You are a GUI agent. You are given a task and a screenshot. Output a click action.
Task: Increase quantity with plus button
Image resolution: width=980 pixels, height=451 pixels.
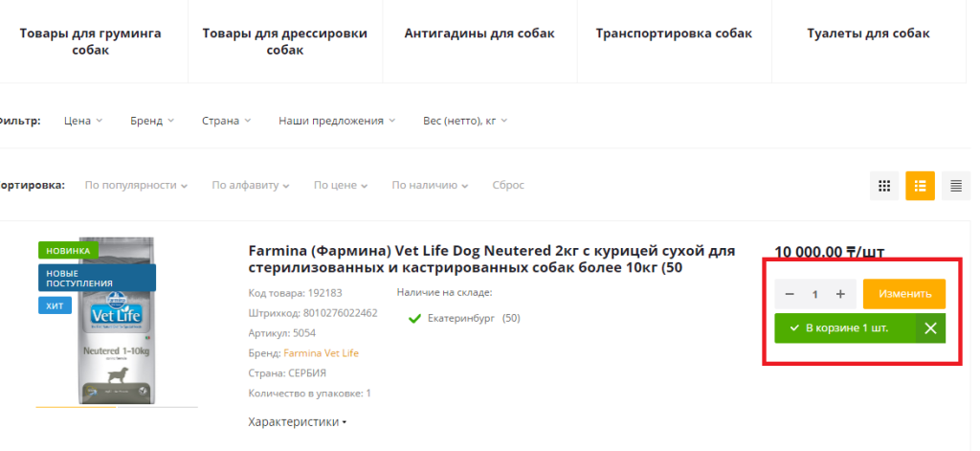click(x=840, y=294)
